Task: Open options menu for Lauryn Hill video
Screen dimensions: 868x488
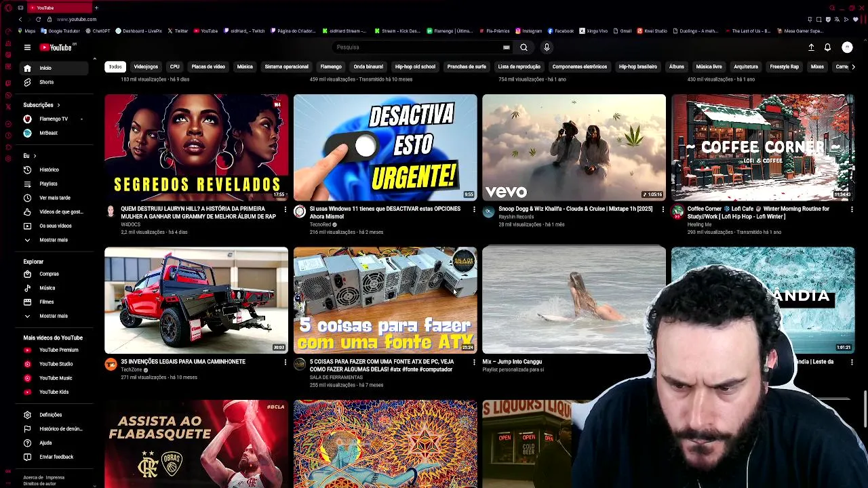Action: [285, 209]
